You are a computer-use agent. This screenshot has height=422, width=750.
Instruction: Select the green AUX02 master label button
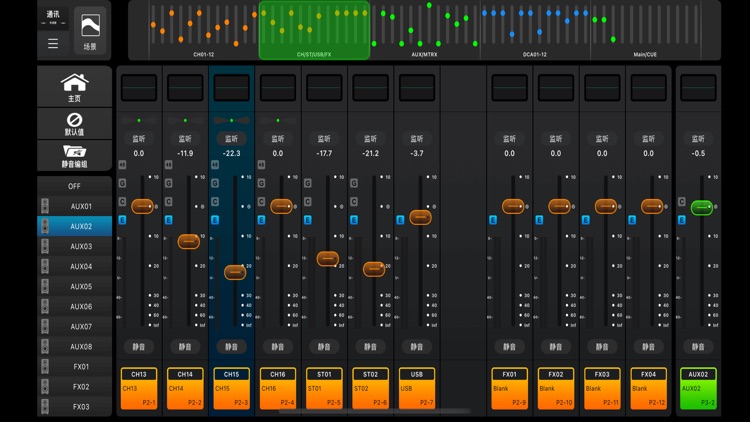tap(698, 388)
